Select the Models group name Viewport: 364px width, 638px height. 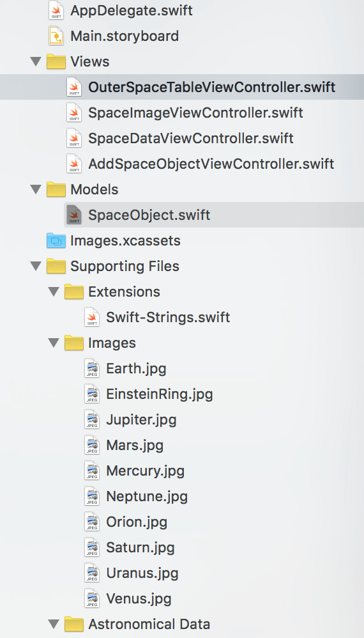coord(95,190)
